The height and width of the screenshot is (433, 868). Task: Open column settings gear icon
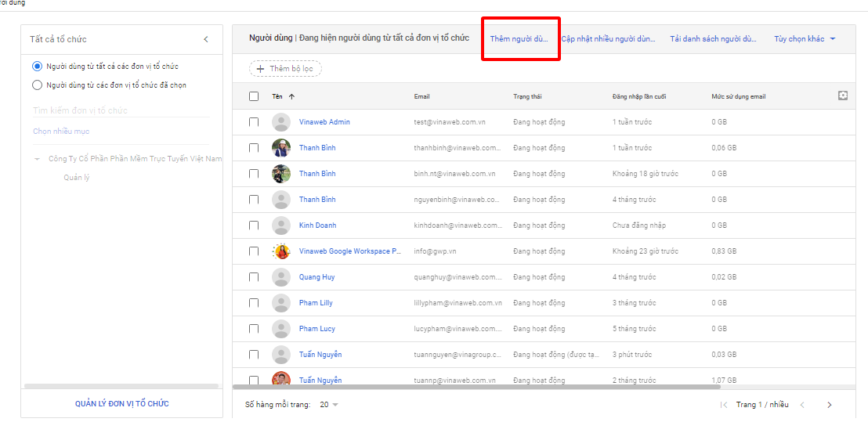(843, 96)
